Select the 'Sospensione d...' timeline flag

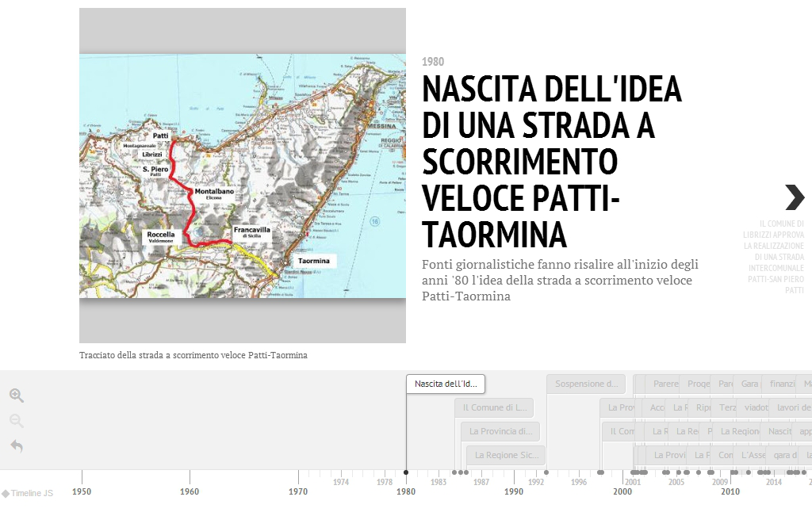pyautogui.click(x=586, y=384)
